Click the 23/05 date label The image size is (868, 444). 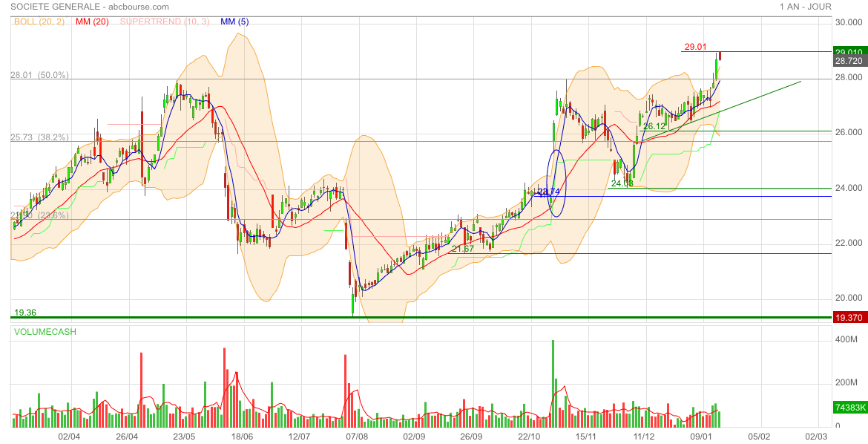pos(184,437)
